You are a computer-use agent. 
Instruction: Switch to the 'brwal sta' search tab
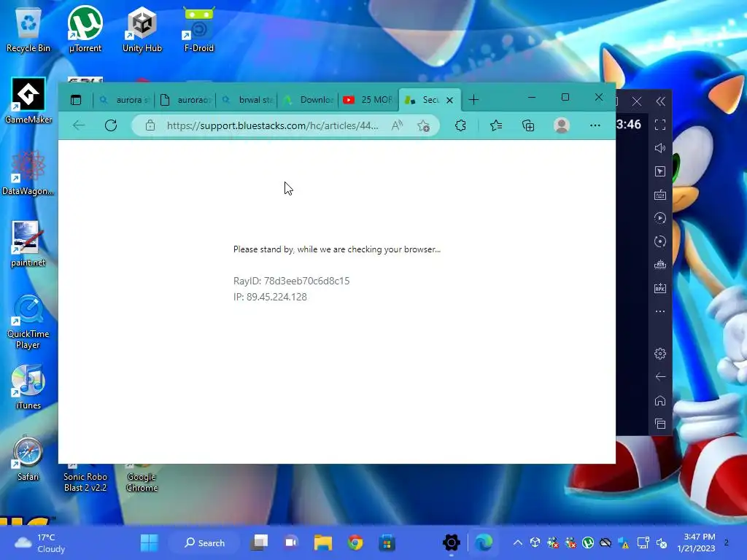point(247,99)
